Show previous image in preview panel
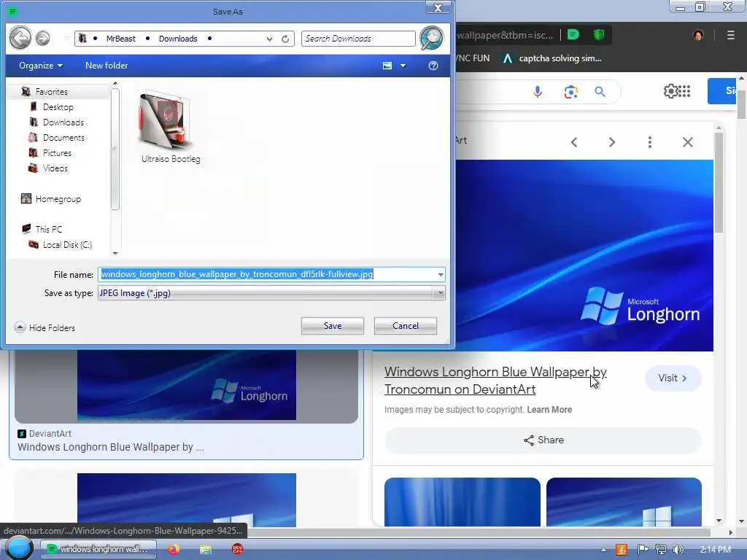747x560 pixels. (x=574, y=142)
